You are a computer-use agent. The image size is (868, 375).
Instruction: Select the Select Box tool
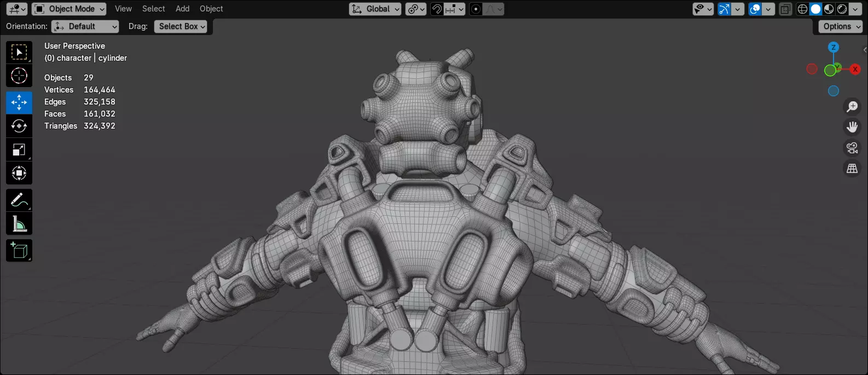pyautogui.click(x=19, y=53)
